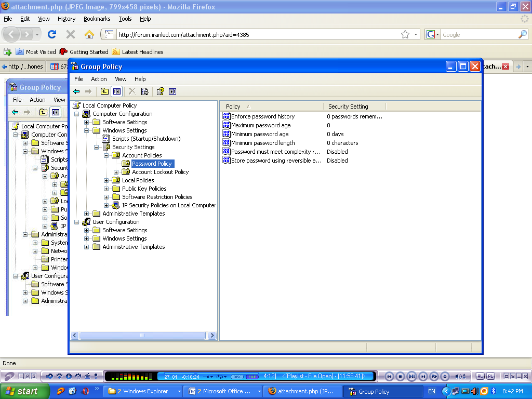Open View menu of front Group Policy window
This screenshot has width=532, height=399.
pyautogui.click(x=121, y=79)
